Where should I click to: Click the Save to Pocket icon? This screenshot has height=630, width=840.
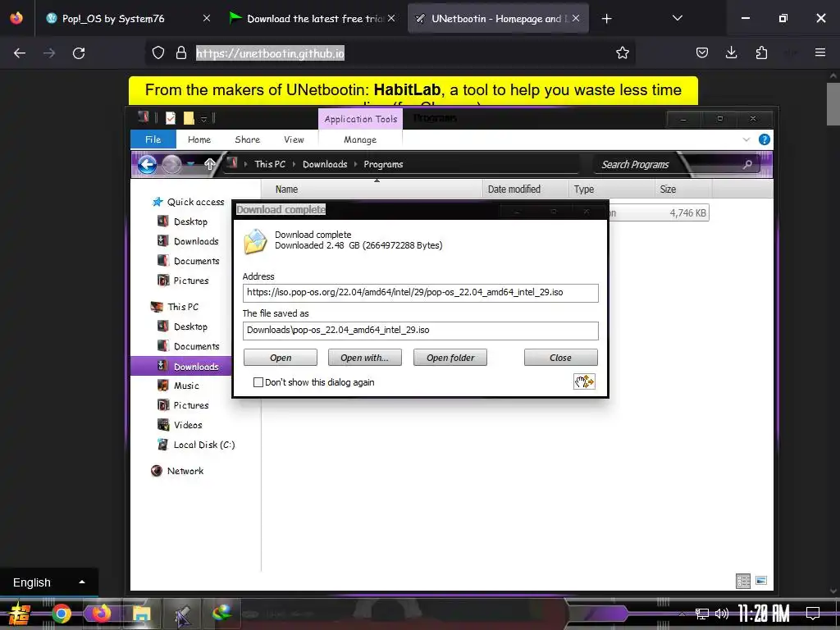coord(702,52)
